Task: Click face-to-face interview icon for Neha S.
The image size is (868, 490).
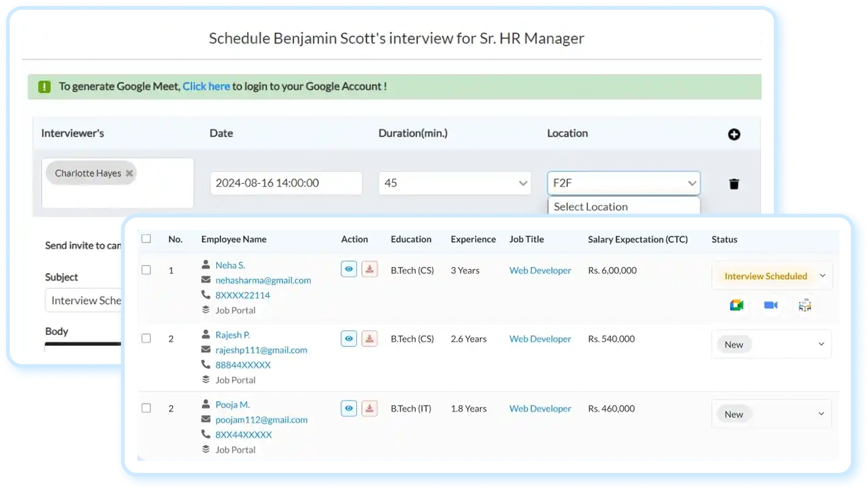Action: click(805, 305)
